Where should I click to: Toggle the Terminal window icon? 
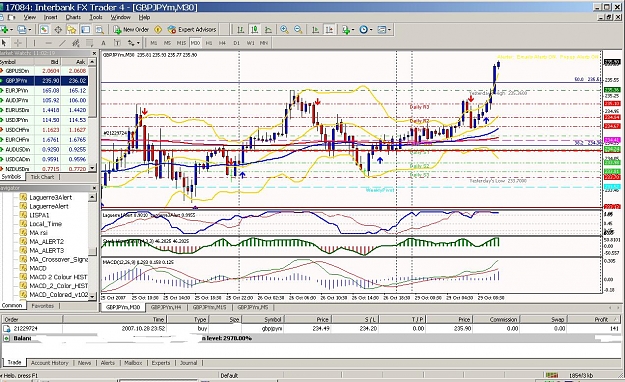pyautogui.click(x=85, y=30)
